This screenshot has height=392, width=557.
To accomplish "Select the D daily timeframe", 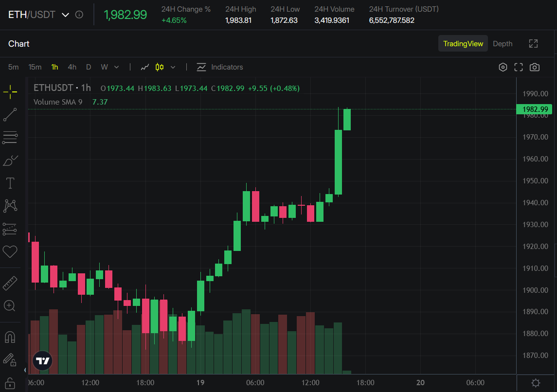I will (89, 67).
